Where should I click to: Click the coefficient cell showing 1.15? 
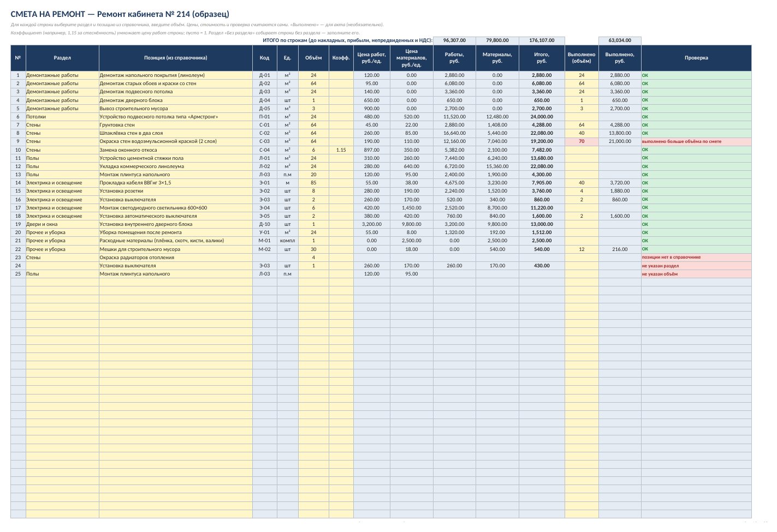pos(341,150)
